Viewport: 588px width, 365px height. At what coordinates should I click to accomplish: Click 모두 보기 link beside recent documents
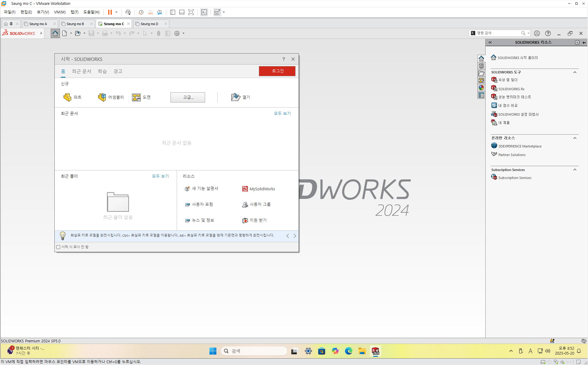point(282,114)
